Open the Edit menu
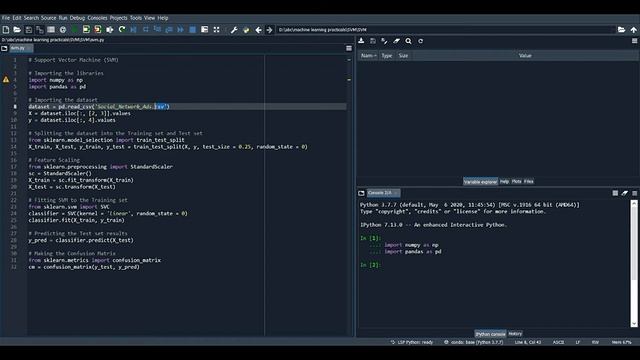The image size is (640, 360). click(17, 18)
